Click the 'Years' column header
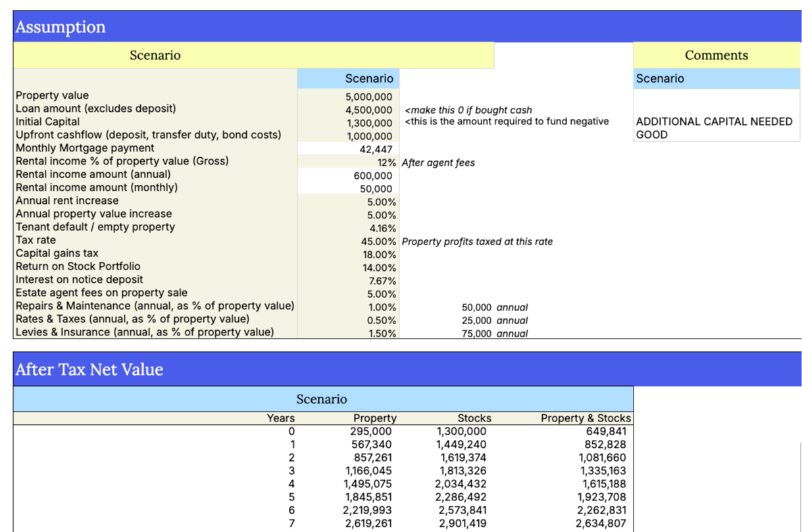802x532 pixels. [281, 418]
